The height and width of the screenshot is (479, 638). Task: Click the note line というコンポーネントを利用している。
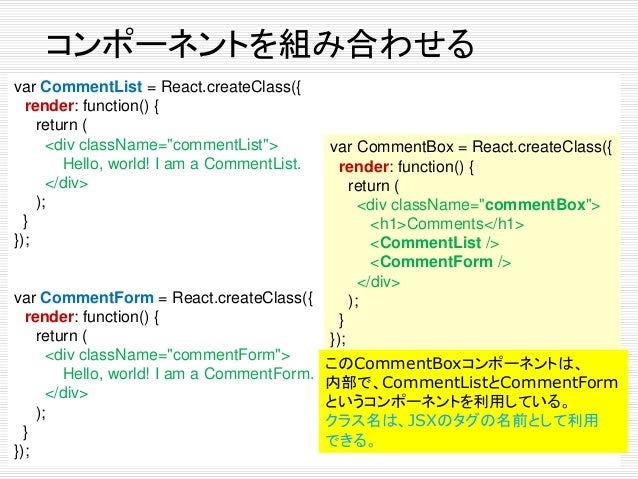[447, 402]
